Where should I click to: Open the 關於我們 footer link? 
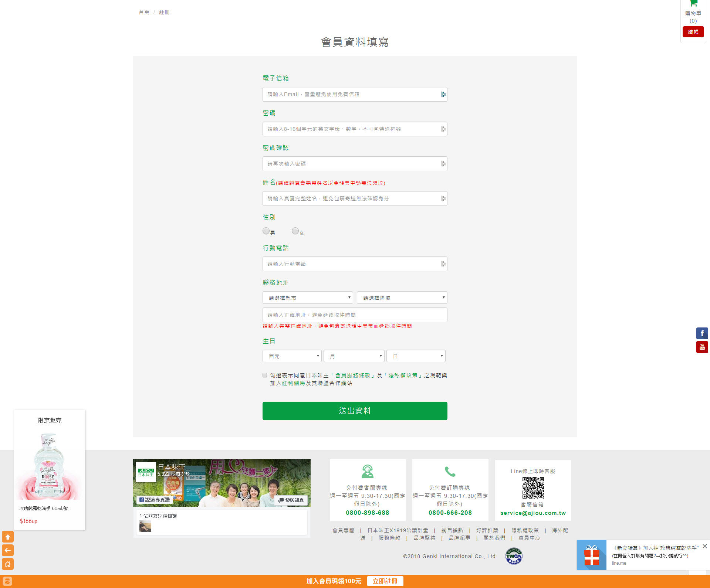pyautogui.click(x=494, y=538)
